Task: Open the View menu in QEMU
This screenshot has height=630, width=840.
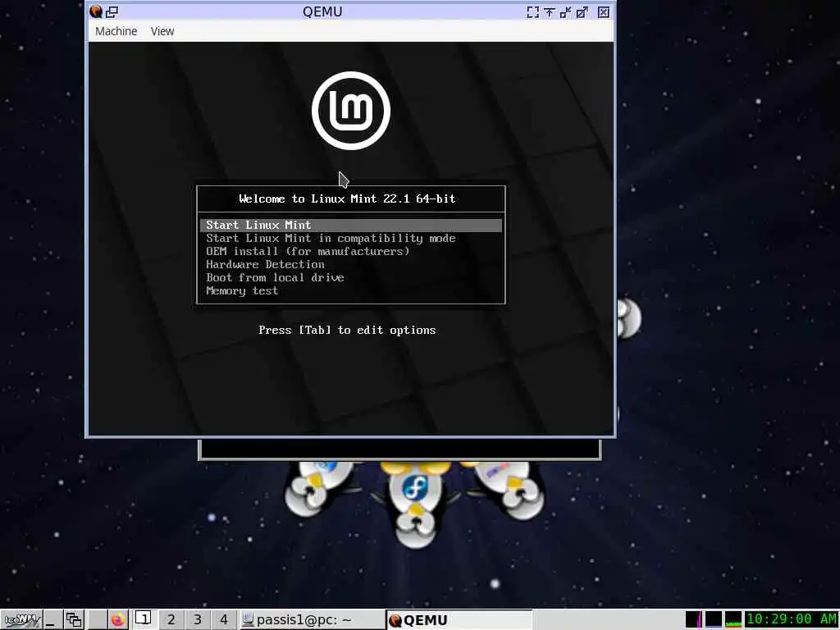Action: tap(162, 31)
